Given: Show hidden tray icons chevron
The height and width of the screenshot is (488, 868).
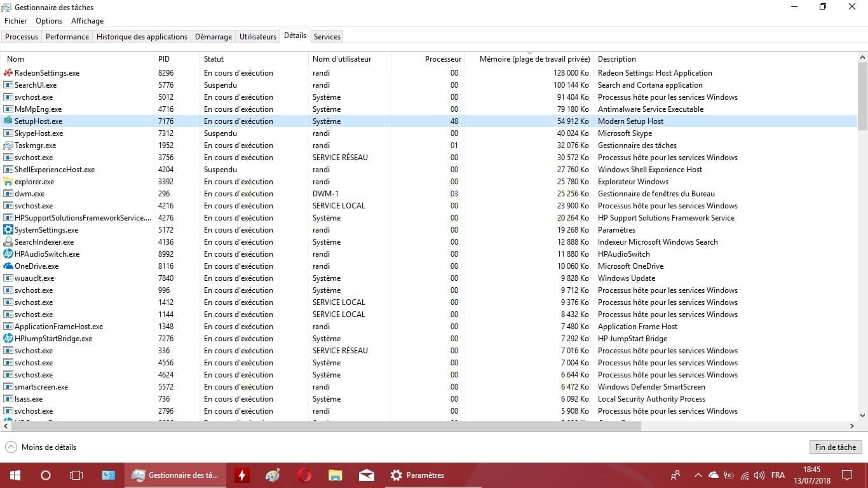Looking at the screenshot, I should point(698,475).
